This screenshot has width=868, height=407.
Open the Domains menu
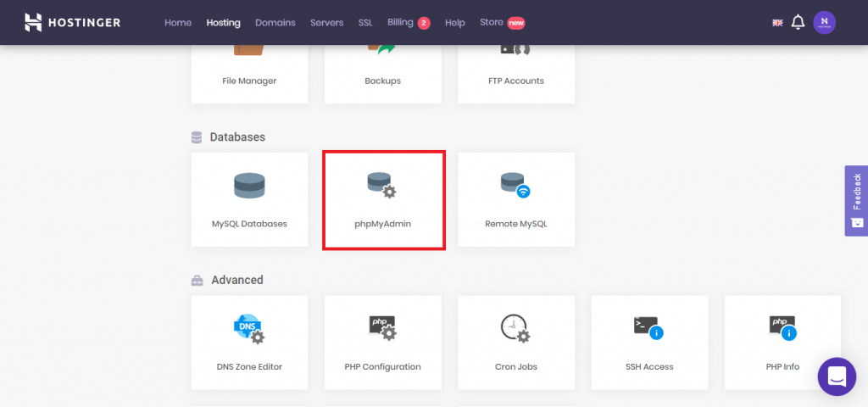point(275,23)
